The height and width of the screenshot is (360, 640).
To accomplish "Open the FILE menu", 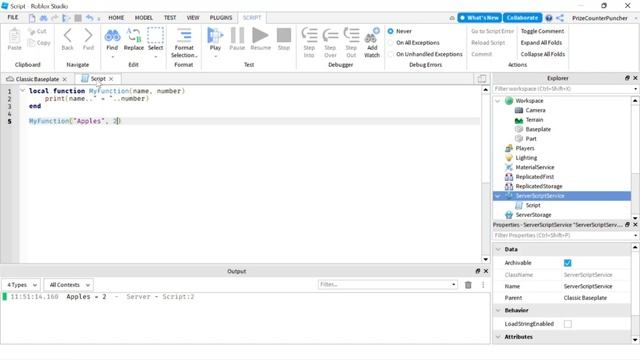I will (x=13, y=18).
